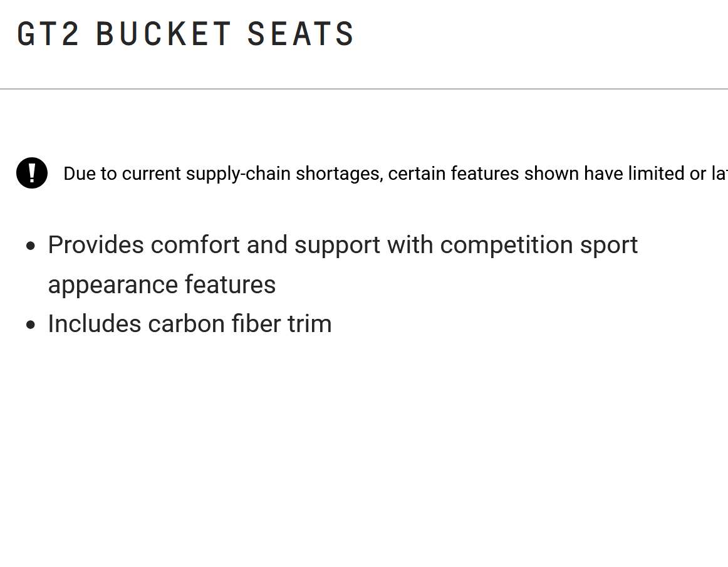Click the word "SEATS" in the heading
Screen dimensions: 728x567
301,34
